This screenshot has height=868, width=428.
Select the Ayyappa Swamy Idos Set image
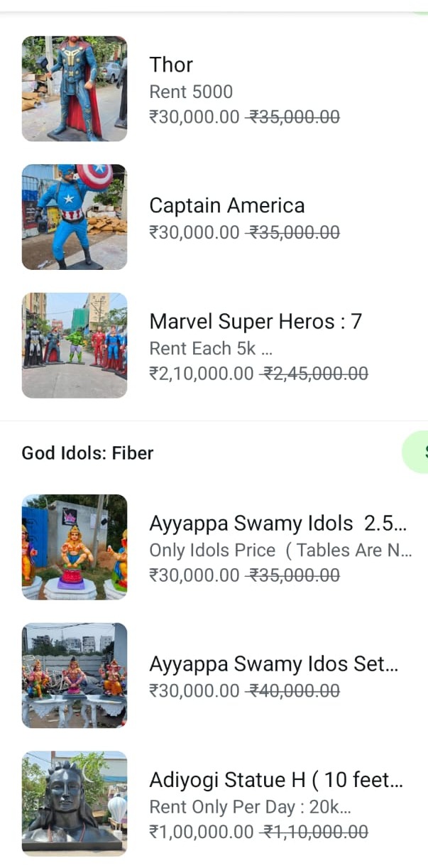pyautogui.click(x=75, y=676)
